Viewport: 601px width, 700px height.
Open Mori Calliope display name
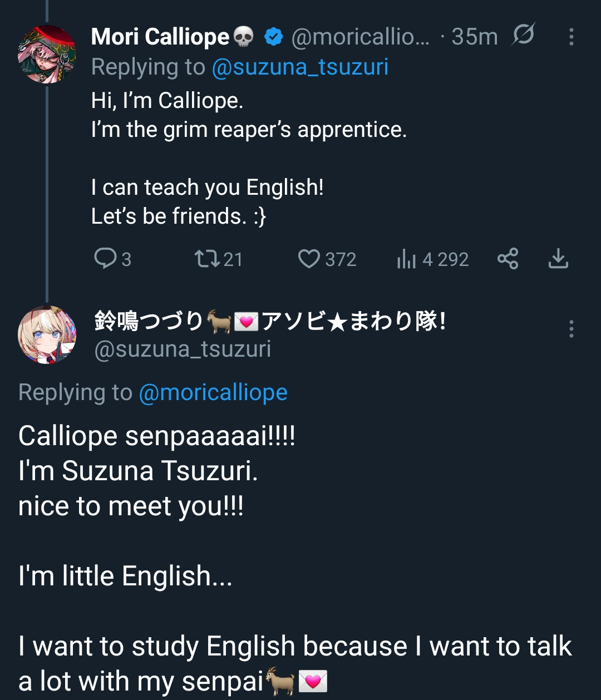[160, 37]
